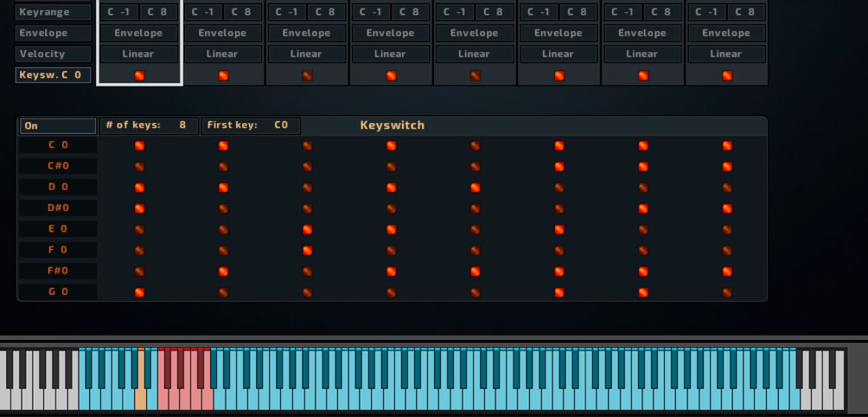Toggle the C 0 row LED in the eighth layer column
The height and width of the screenshot is (417, 868).
727,145
